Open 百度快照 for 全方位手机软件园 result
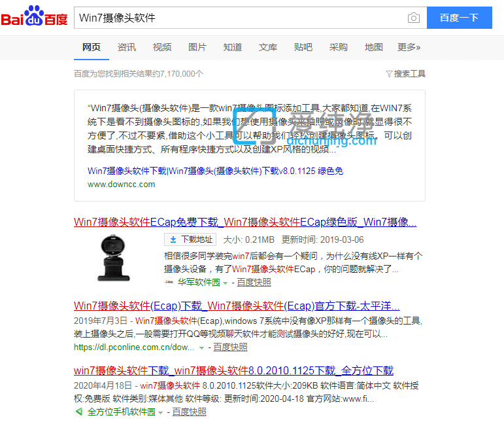This screenshot has width=504, height=424. (190, 412)
